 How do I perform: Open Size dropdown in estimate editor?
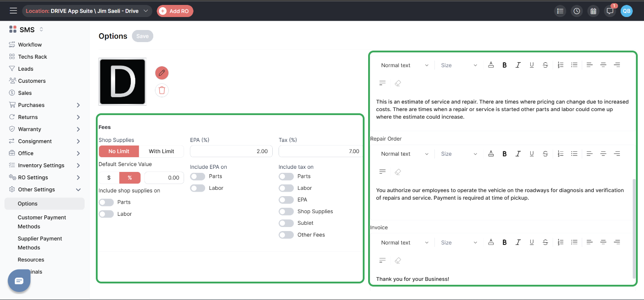tap(459, 65)
